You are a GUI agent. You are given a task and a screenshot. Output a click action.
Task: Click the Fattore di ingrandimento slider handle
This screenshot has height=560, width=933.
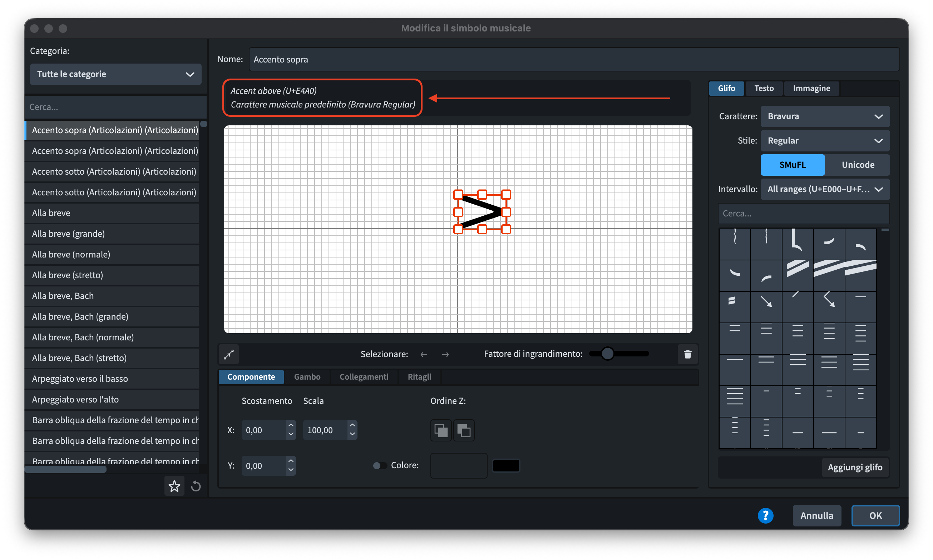click(607, 354)
